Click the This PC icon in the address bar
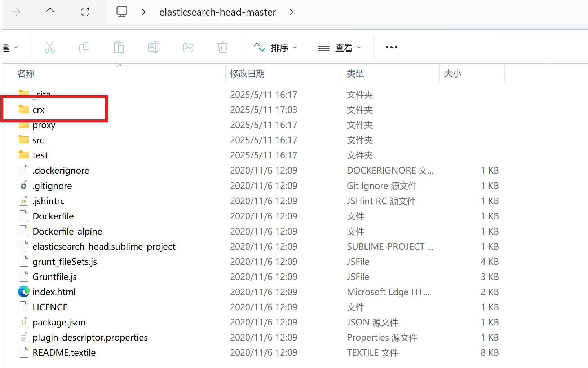The height and width of the screenshot is (368, 588). (122, 12)
